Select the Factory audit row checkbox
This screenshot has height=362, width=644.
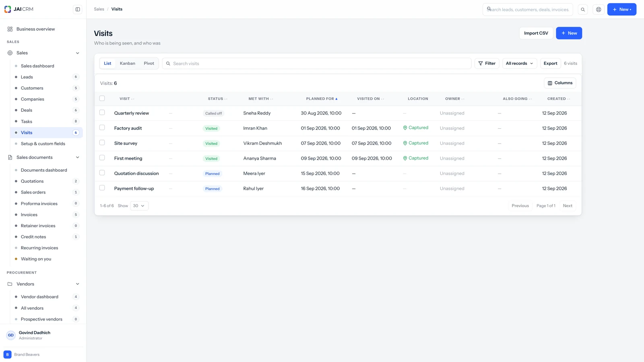102,128
